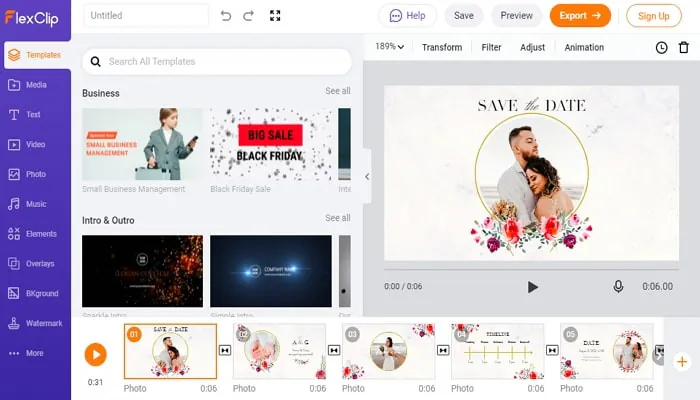This screenshot has height=400, width=700.
Task: Select the Black Friday Sale template thumbnail
Action: [271, 144]
